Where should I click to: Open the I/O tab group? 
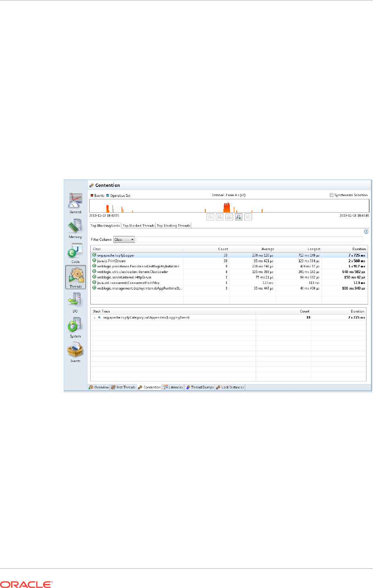coord(75,302)
